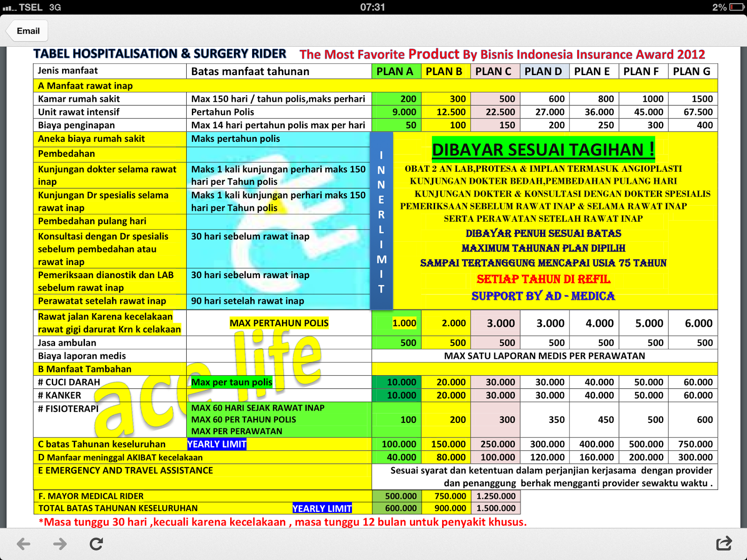Click the 6.000 outpatient accident value

click(693, 323)
